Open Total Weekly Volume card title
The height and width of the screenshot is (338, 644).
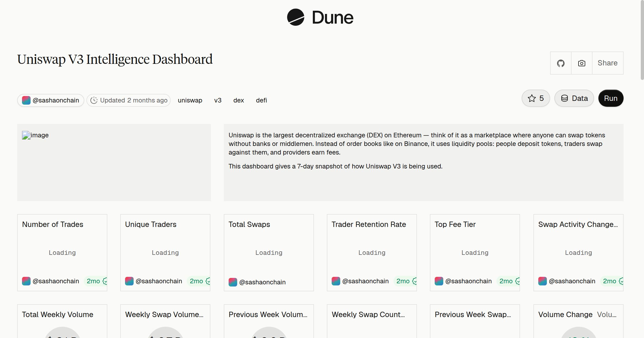click(57, 314)
